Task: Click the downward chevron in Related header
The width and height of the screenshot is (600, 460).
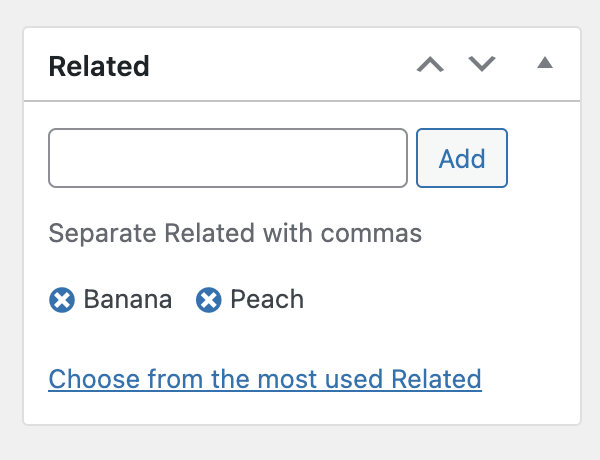Action: 482,64
